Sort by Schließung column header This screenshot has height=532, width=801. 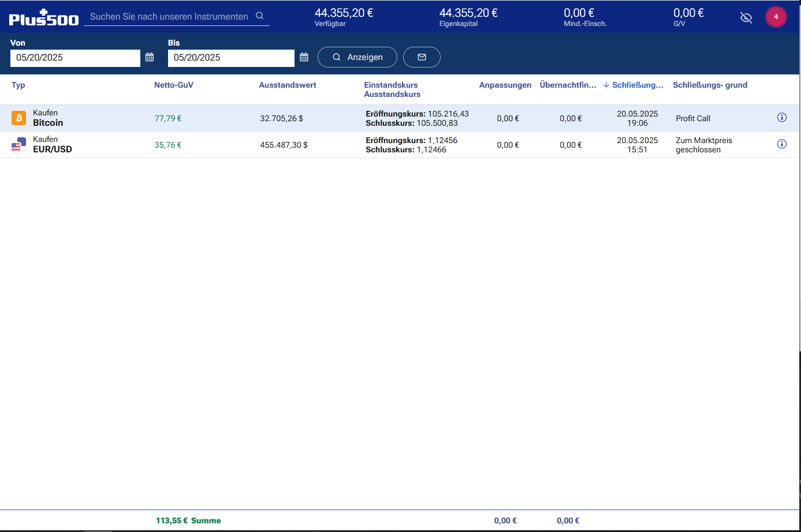point(637,85)
